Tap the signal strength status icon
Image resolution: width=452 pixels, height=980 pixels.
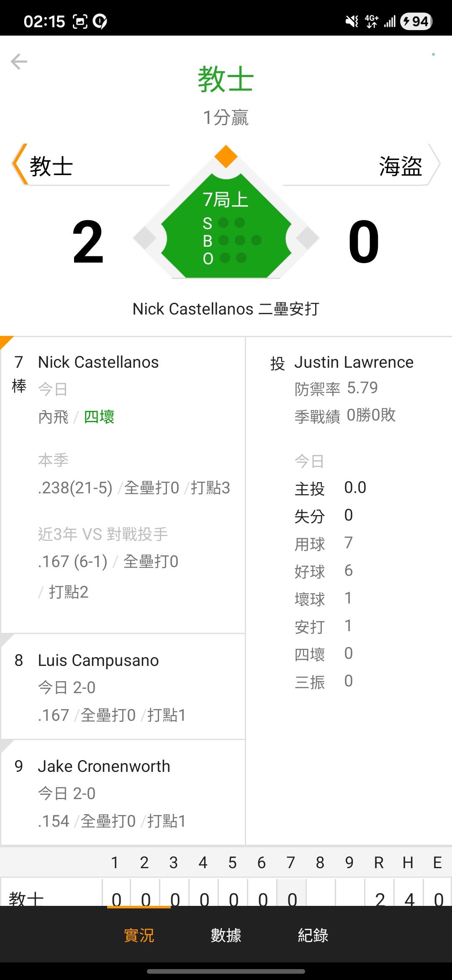pyautogui.click(x=390, y=21)
